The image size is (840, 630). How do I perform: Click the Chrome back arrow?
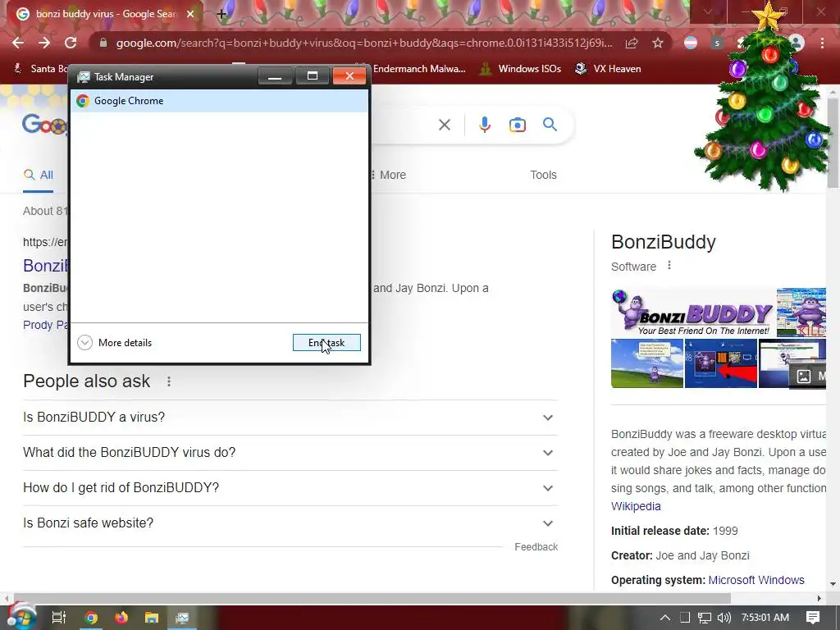coord(18,43)
